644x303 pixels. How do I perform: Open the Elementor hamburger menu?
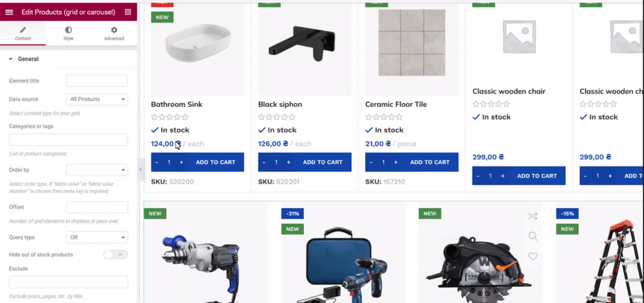pyautogui.click(x=9, y=12)
